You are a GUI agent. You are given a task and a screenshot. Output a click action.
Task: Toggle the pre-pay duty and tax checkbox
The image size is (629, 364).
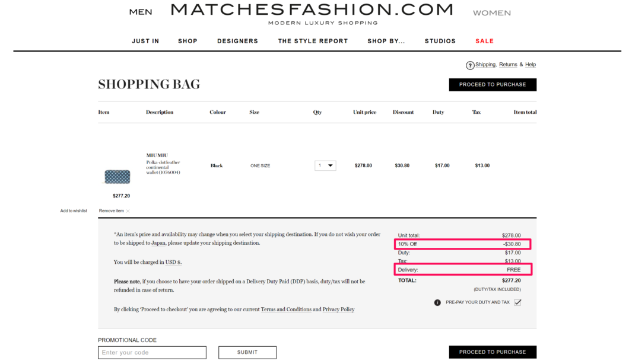(x=517, y=302)
